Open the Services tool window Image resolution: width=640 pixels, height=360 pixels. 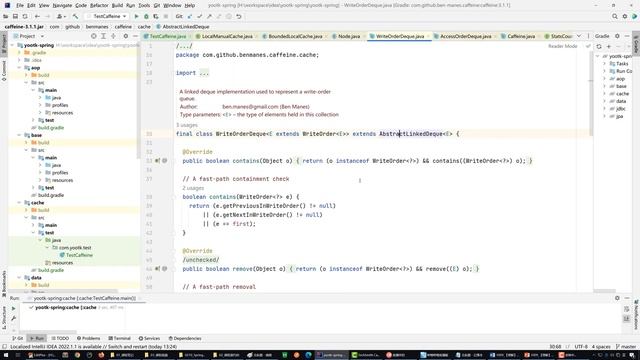coord(149,338)
